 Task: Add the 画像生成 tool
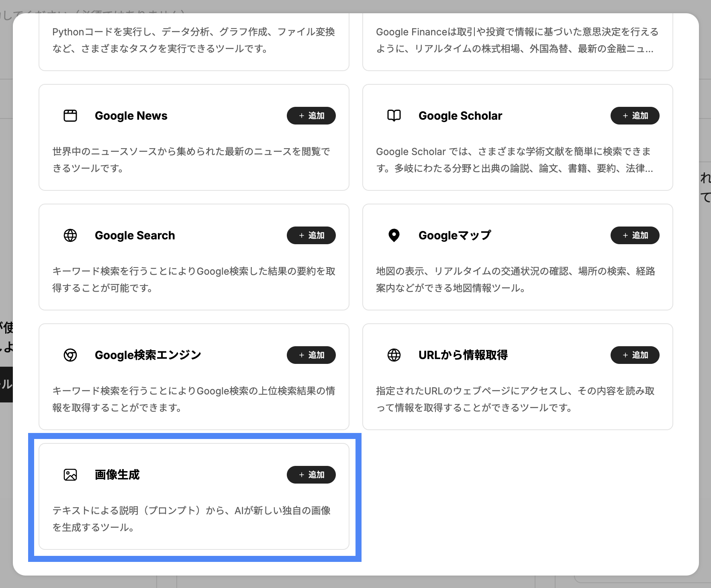coord(311,475)
